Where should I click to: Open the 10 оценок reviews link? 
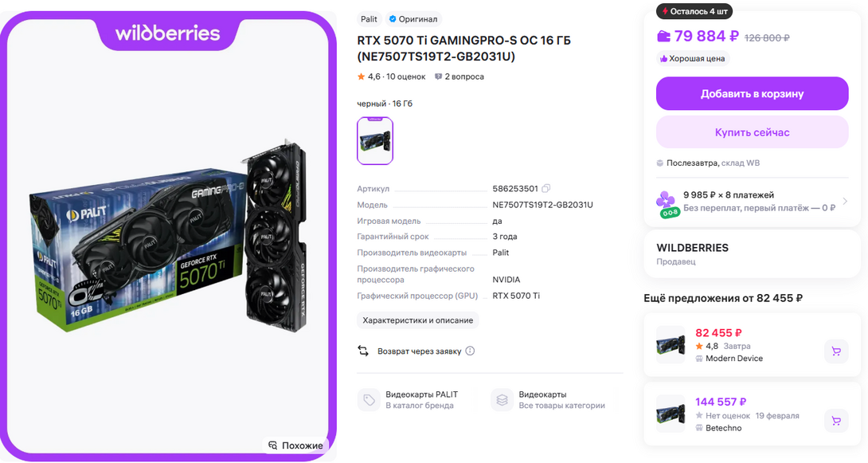click(x=406, y=77)
